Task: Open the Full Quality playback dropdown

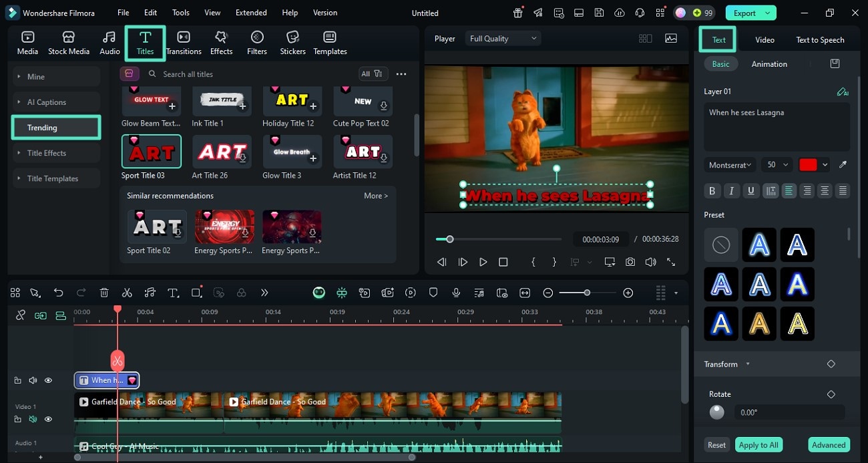Action: coord(503,39)
